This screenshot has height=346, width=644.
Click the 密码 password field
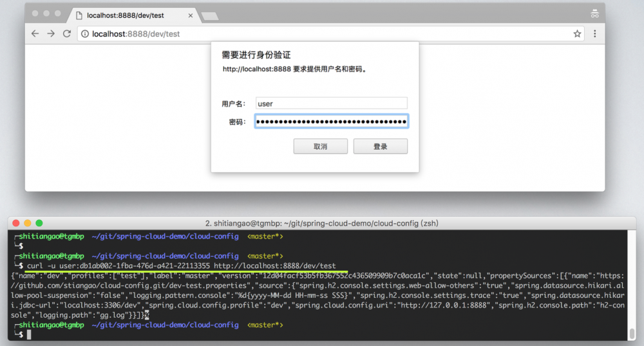332,122
